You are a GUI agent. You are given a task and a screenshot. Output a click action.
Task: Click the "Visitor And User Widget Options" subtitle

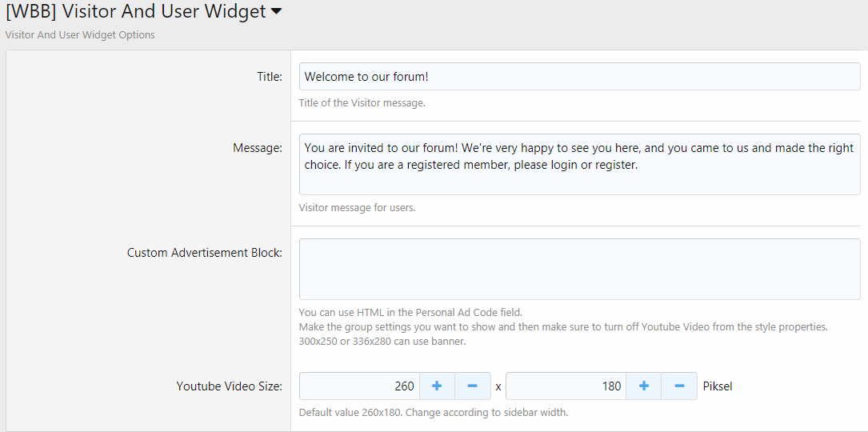80,35
